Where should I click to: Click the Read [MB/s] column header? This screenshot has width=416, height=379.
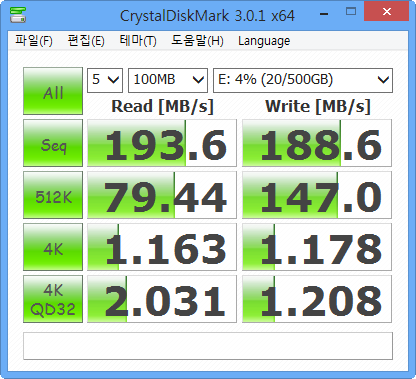pyautogui.click(x=162, y=107)
